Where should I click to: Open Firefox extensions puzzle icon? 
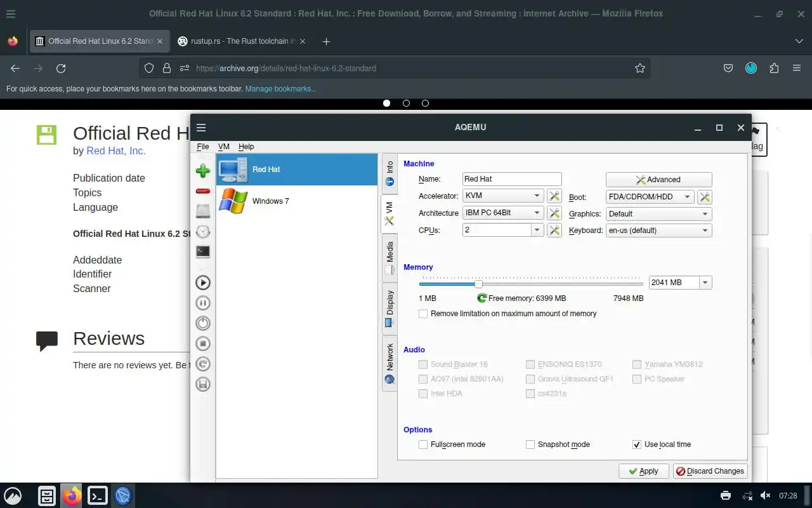[774, 68]
